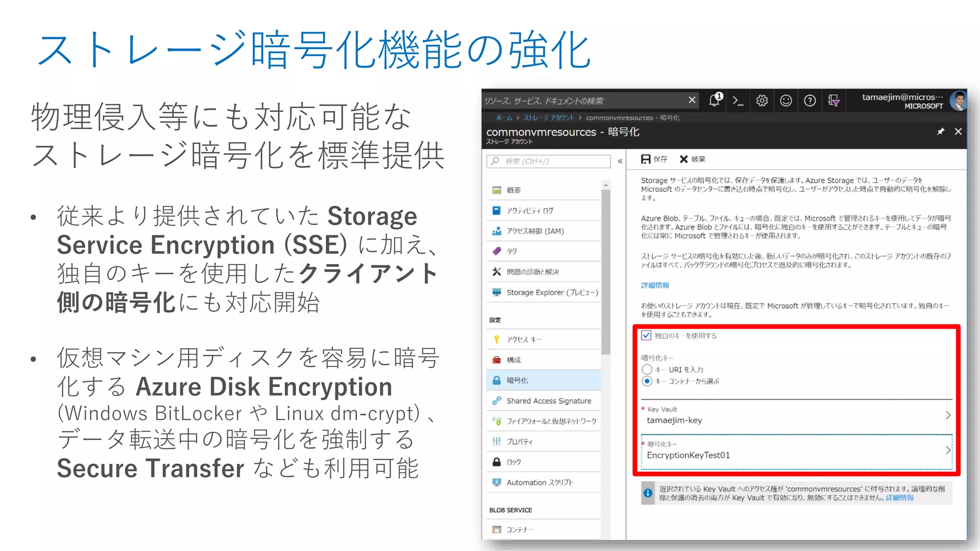Open directory and subscription filter icon

(x=834, y=100)
